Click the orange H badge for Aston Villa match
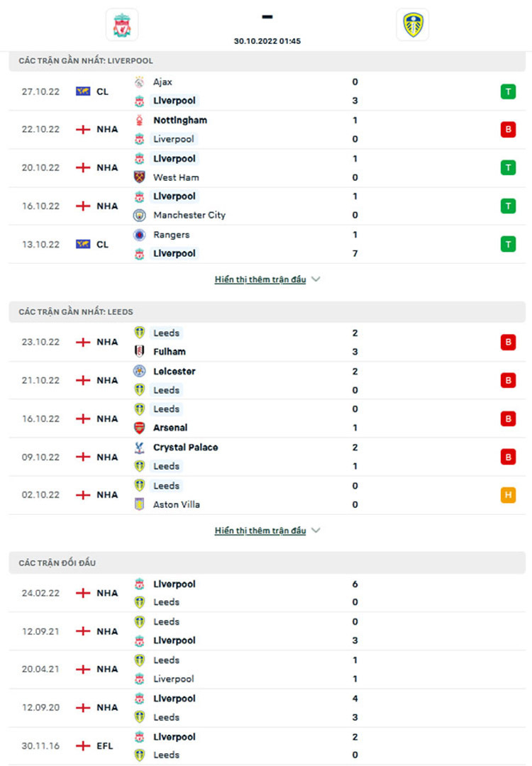Viewport: 532px width, 766px height. [x=508, y=495]
